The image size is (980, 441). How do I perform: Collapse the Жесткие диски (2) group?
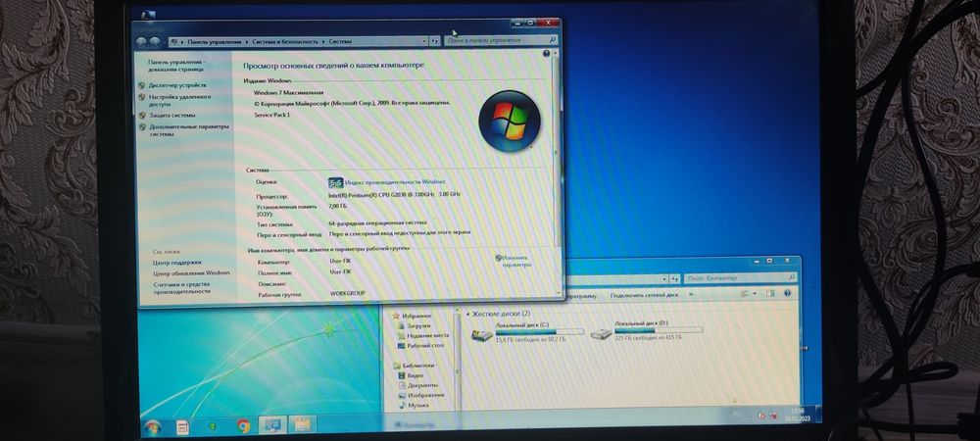click(x=467, y=314)
